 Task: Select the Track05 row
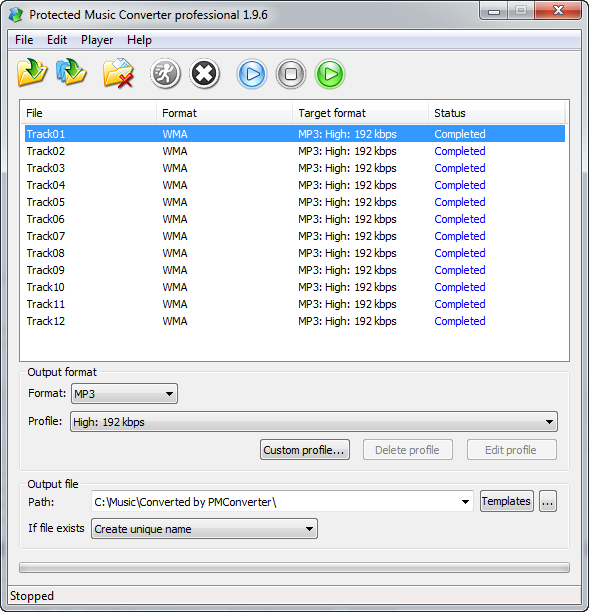pyautogui.click(x=295, y=202)
